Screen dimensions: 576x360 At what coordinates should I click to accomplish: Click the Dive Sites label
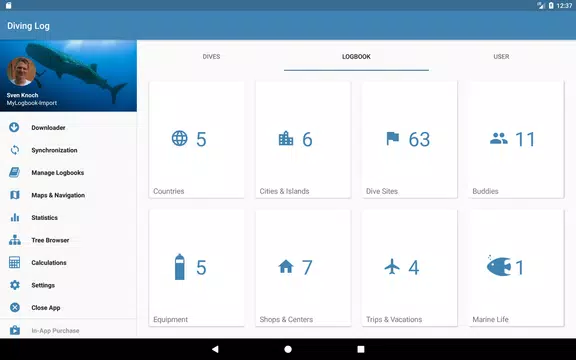tap(382, 191)
